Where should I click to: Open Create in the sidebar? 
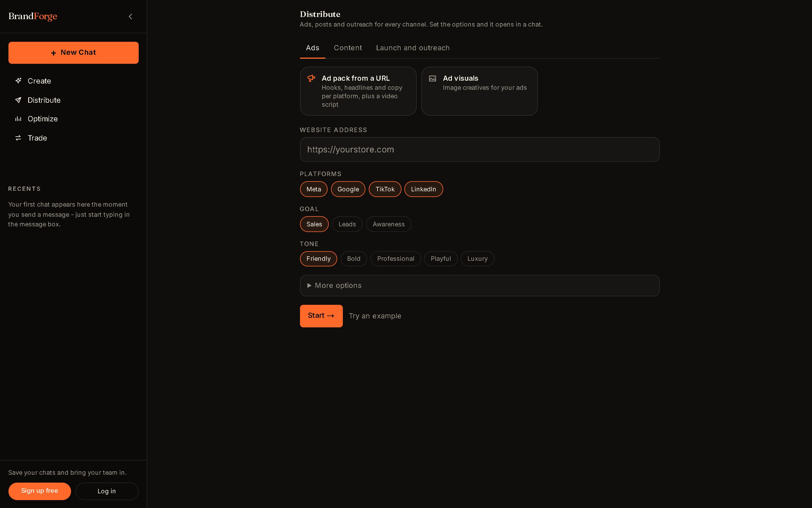73,81
